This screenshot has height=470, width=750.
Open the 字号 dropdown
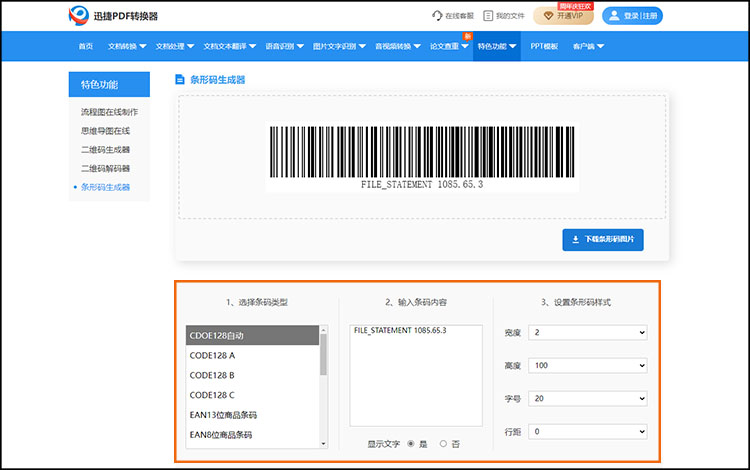pos(587,399)
